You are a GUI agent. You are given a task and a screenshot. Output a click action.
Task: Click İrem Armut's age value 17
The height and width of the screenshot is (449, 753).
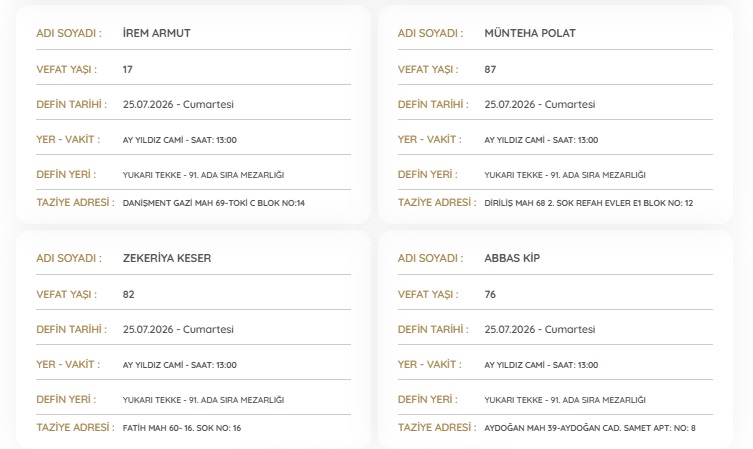(127, 70)
